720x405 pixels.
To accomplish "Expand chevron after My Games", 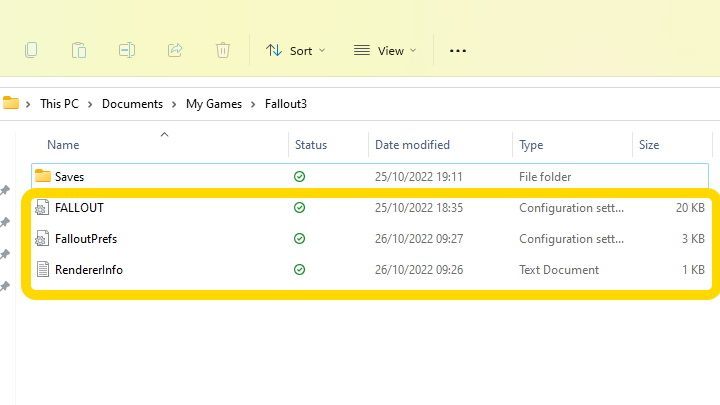I will 253,104.
